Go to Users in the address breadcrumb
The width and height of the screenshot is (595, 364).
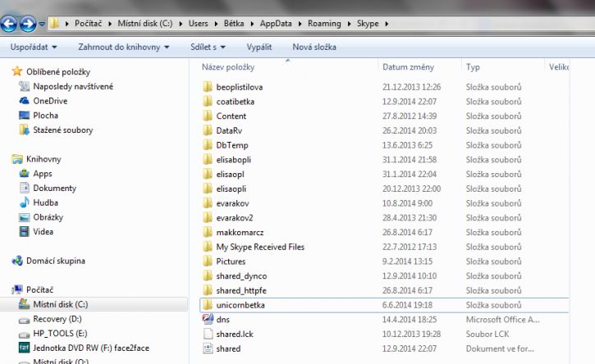click(x=198, y=24)
